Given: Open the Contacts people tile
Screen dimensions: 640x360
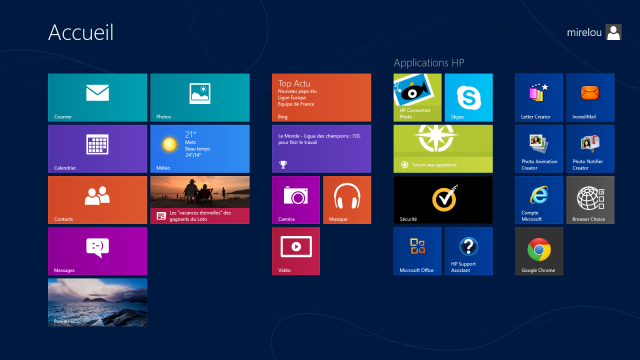Looking at the screenshot, I should pos(98,200).
